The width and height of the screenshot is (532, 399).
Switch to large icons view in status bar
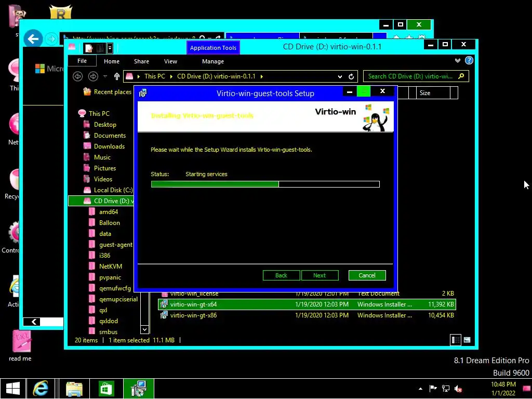(467, 340)
